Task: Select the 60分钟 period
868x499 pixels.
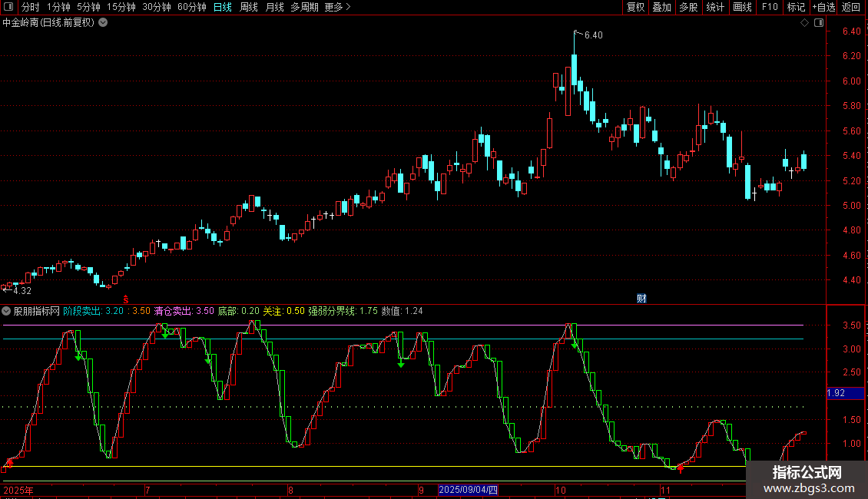Action: point(191,7)
